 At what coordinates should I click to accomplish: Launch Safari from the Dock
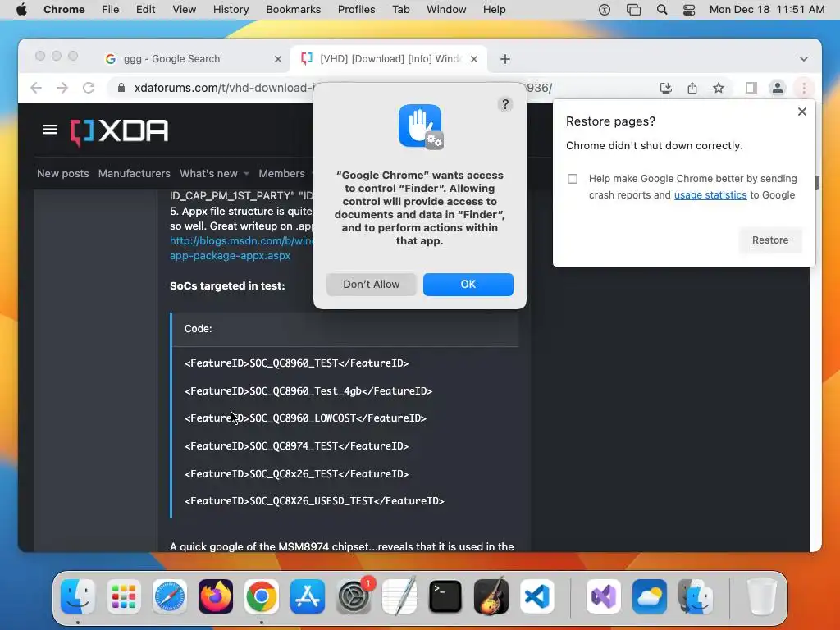(x=170, y=596)
